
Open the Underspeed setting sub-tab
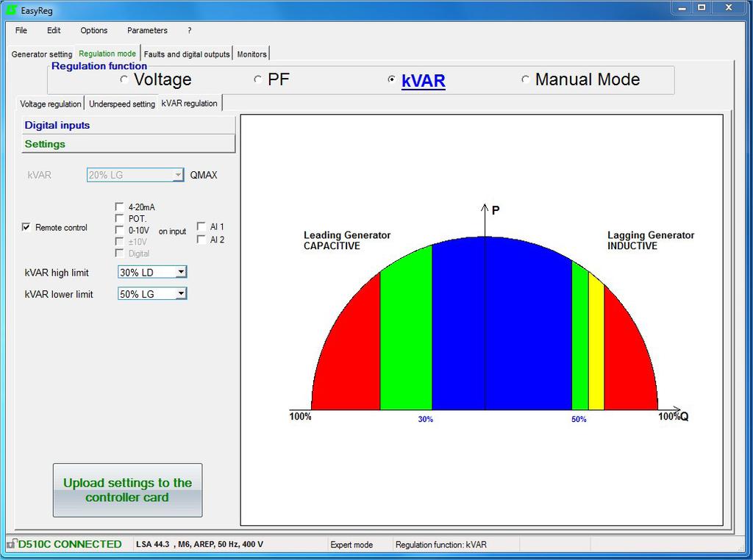pos(122,104)
